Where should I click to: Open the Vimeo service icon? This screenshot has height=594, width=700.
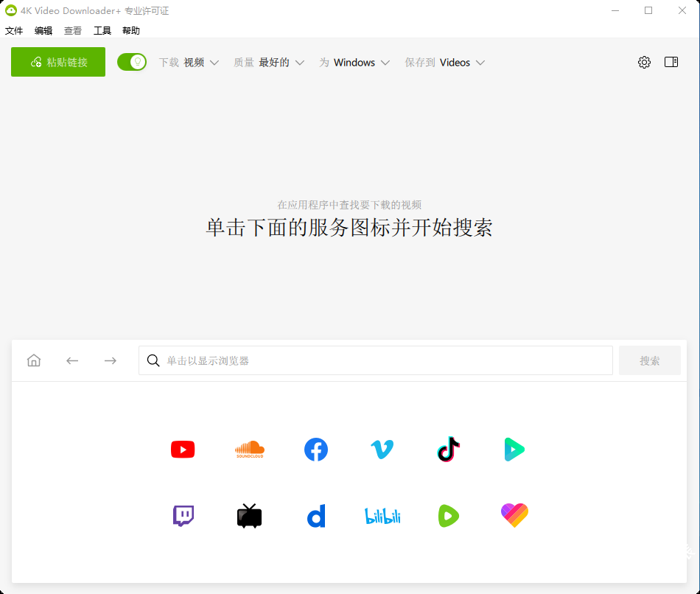pyautogui.click(x=382, y=450)
